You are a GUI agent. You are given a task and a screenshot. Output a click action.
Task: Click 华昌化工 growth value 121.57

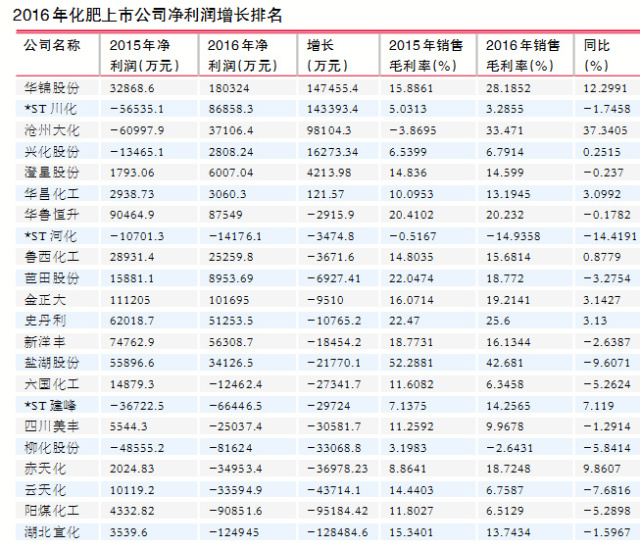(x=326, y=194)
